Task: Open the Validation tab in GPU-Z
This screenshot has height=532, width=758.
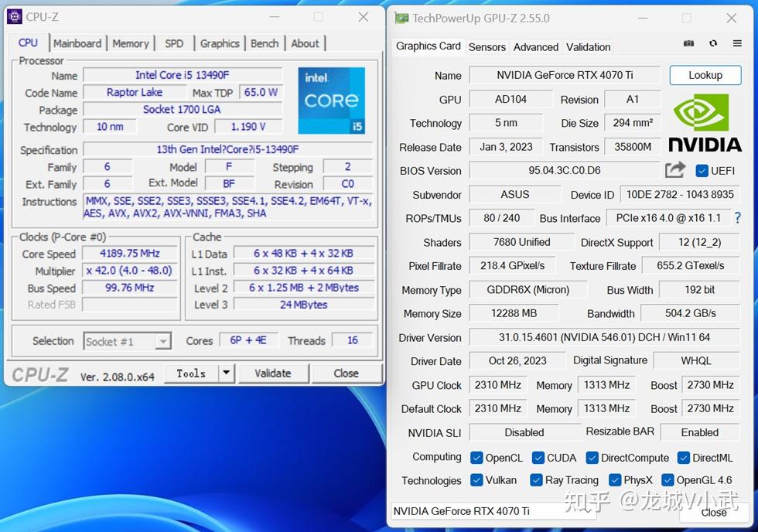Action: coord(589,47)
